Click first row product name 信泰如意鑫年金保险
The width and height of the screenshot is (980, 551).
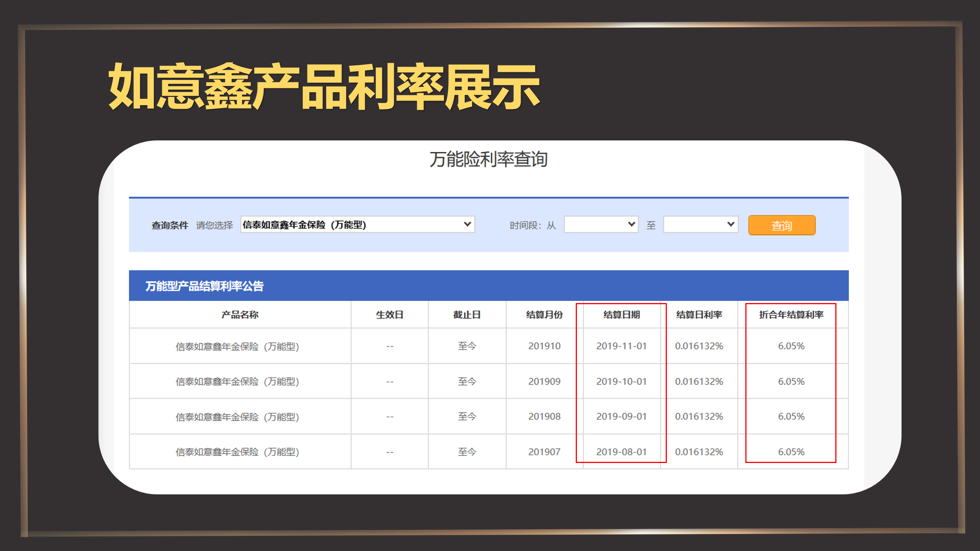coord(237,346)
